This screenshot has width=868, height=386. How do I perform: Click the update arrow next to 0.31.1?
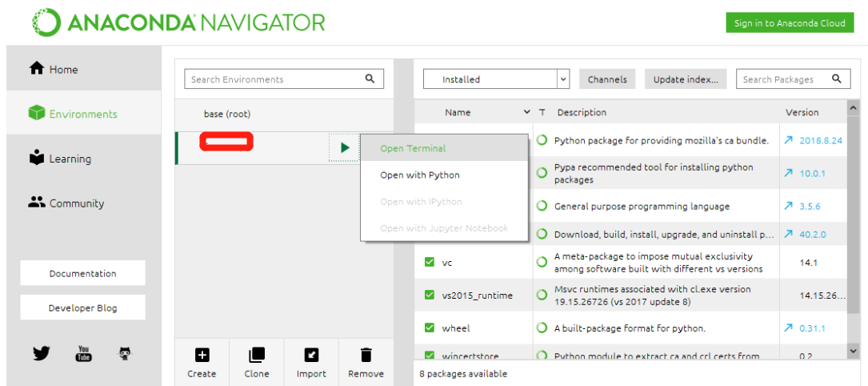pos(789,328)
